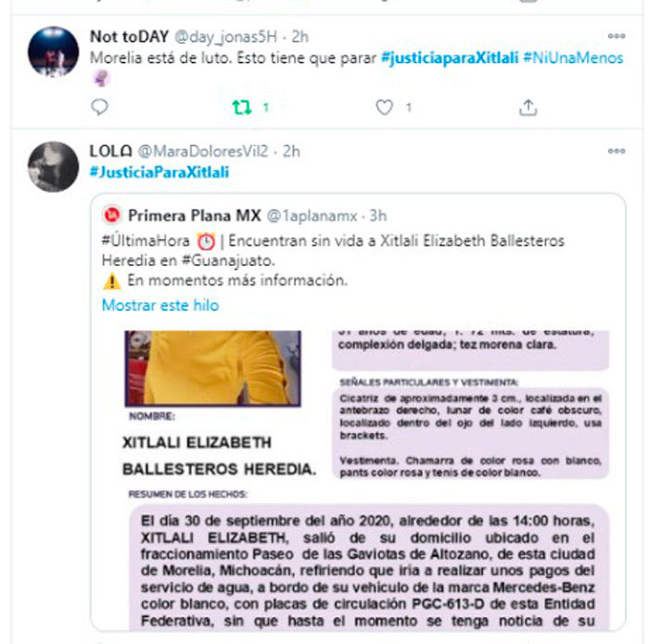Open LOLA profile avatar
This screenshot has width=649, height=644.
(x=53, y=167)
